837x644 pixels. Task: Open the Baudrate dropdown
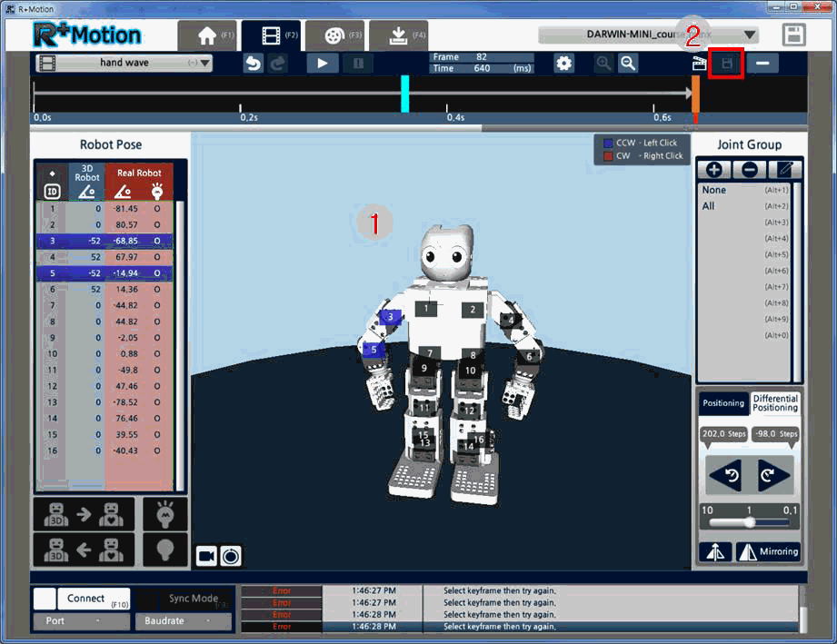tap(184, 621)
